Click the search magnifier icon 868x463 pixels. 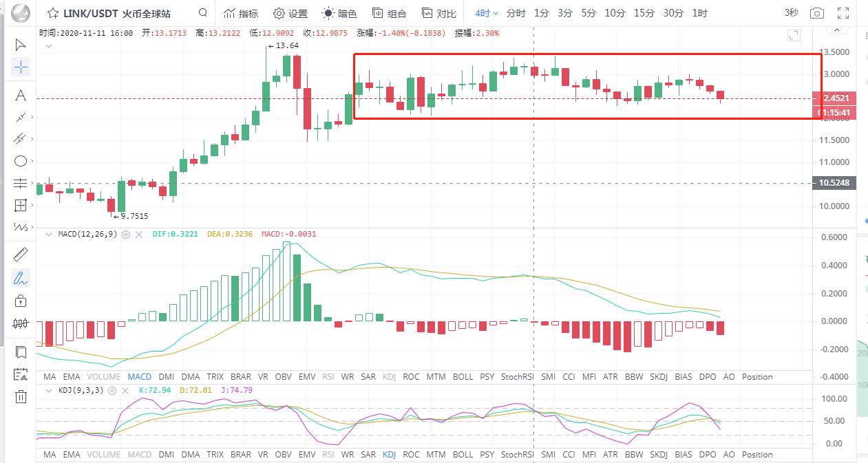(x=202, y=13)
